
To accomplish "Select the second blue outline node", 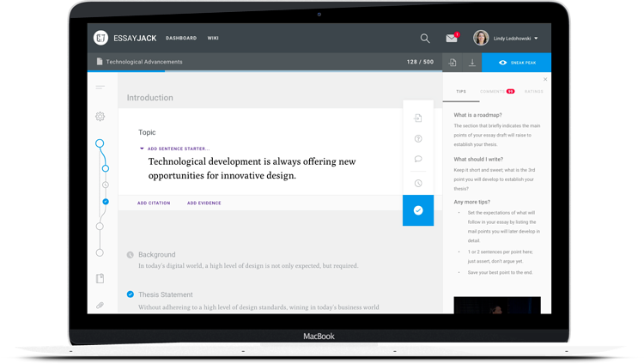I will coord(106,168).
